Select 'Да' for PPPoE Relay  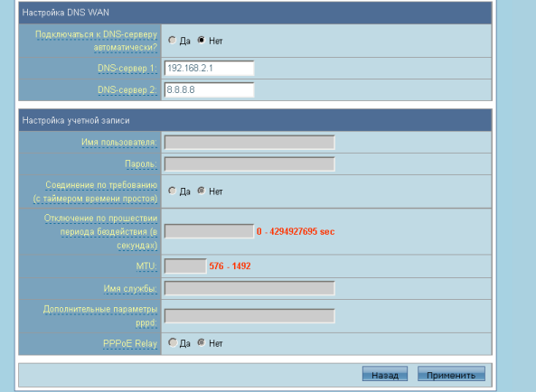click(172, 342)
